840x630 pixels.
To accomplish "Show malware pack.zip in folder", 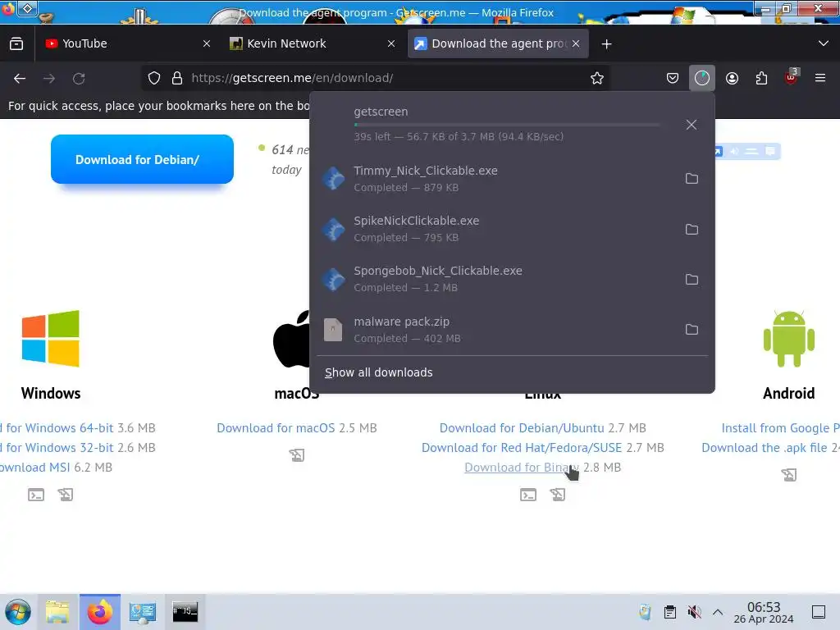I will click(x=692, y=330).
